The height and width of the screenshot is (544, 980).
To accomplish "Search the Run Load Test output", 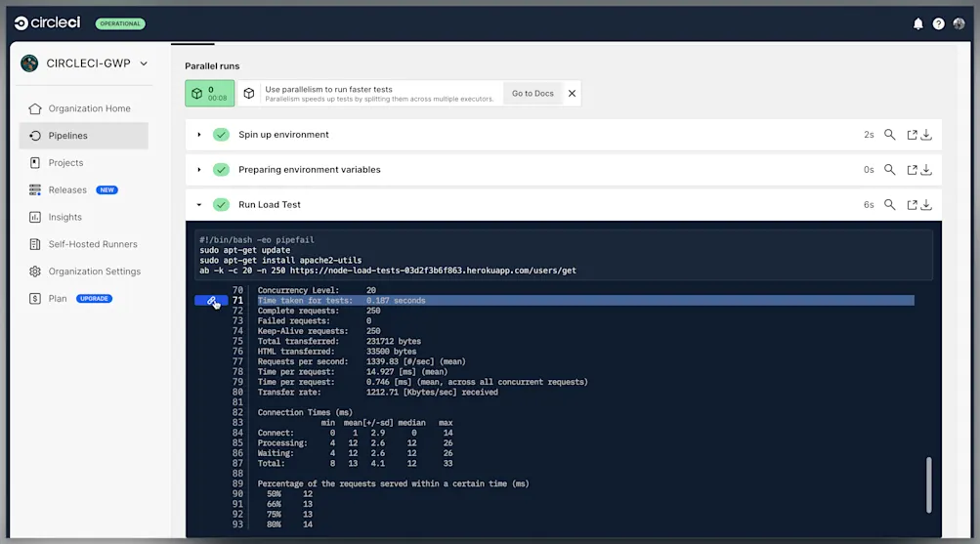I will (889, 204).
